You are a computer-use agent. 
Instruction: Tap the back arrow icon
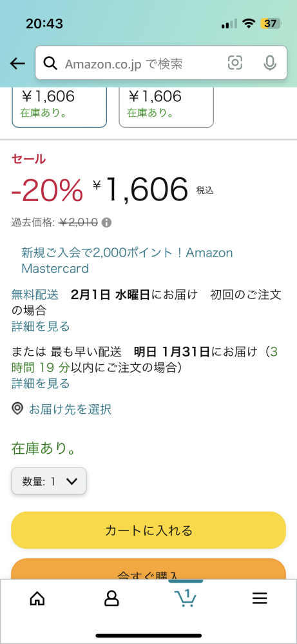pos(17,63)
